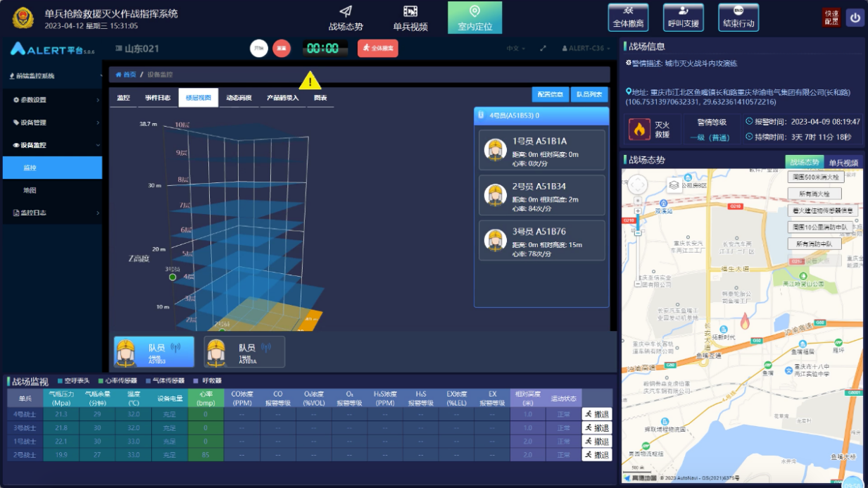Open the ALERT-C36 user dropdown
The width and height of the screenshot is (868, 488).
pos(586,49)
